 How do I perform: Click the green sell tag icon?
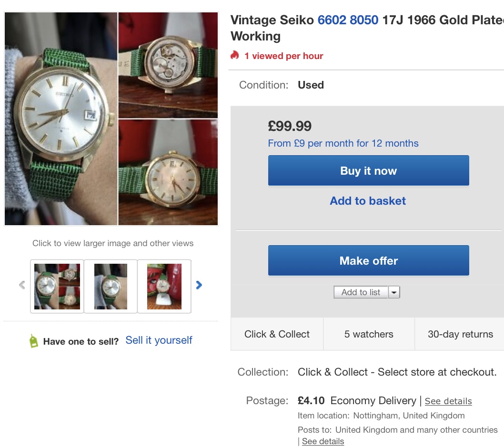tap(33, 341)
